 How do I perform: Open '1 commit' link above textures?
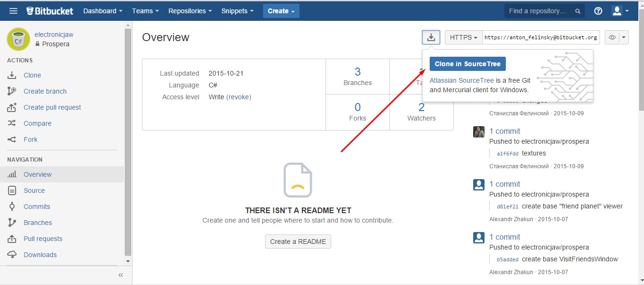(504, 131)
